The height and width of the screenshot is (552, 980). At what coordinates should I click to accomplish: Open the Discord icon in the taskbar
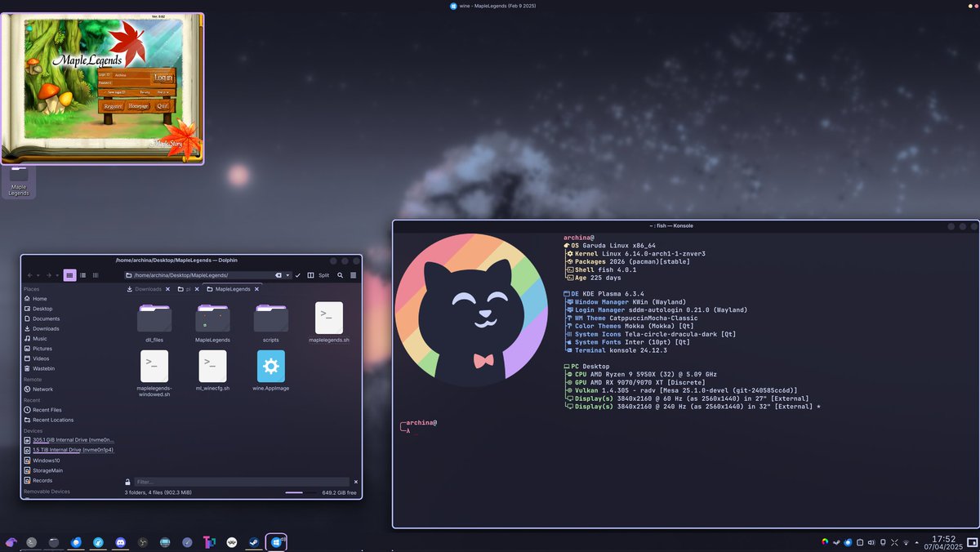click(121, 541)
